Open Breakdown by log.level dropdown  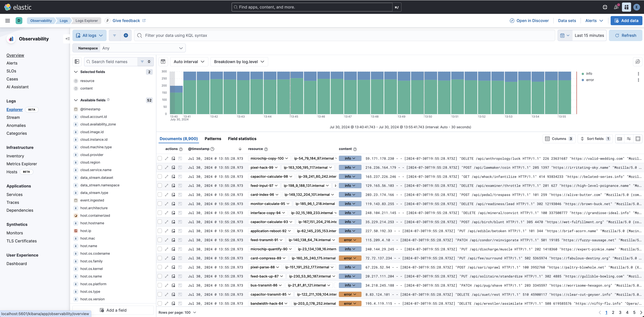(x=239, y=62)
